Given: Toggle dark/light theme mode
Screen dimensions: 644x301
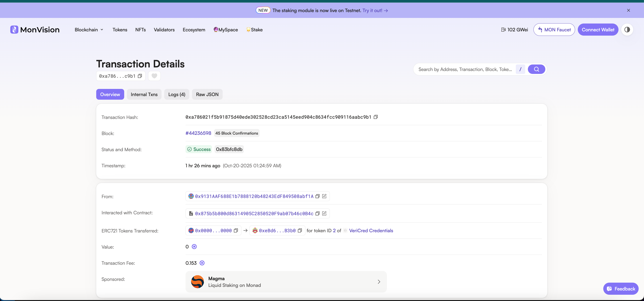Looking at the screenshot, I should (627, 30).
